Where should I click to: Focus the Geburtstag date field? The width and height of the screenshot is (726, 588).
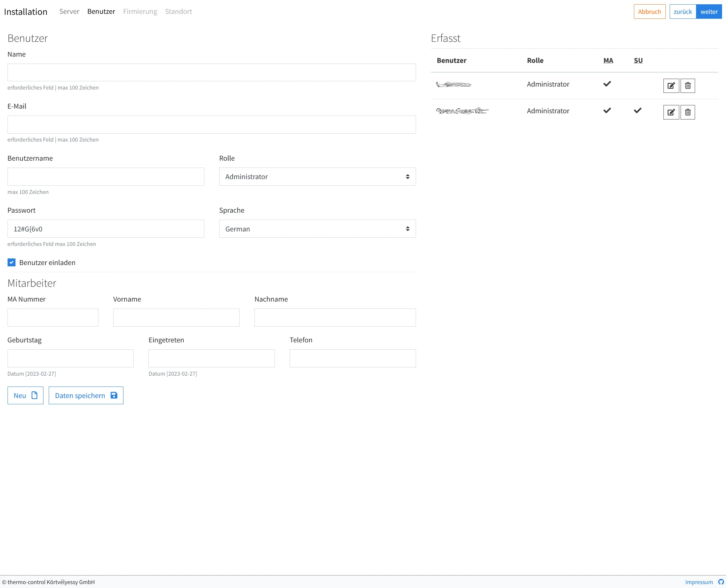coord(70,358)
